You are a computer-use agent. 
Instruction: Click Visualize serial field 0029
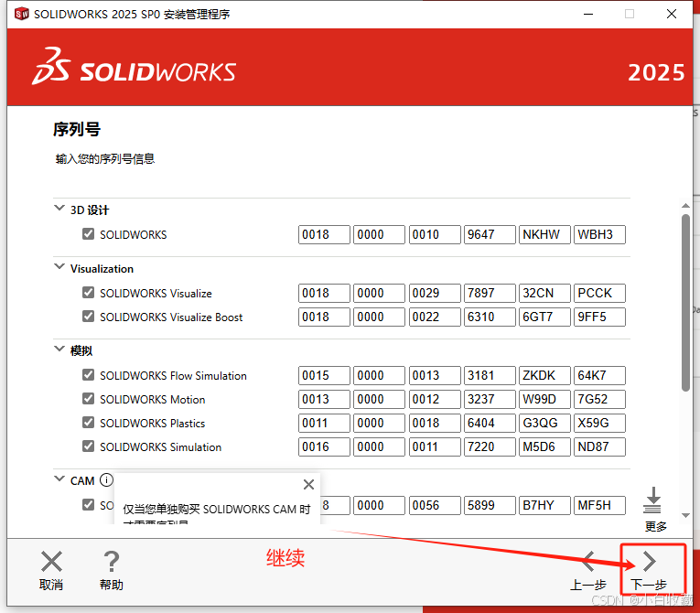pyautogui.click(x=435, y=293)
